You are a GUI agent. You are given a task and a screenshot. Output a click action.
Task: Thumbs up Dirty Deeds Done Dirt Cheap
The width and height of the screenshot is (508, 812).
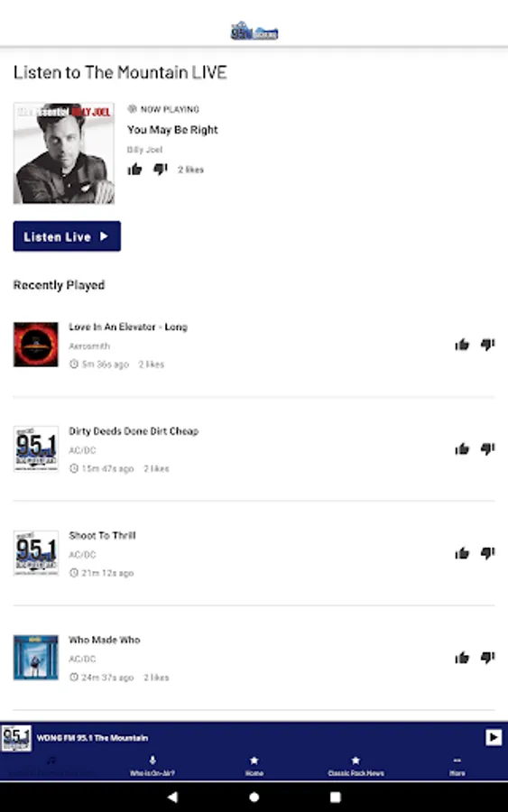point(462,448)
